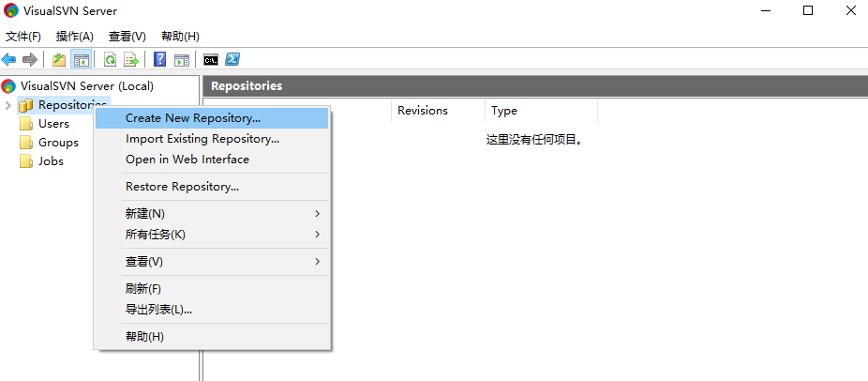
Task: Click the blue question mark Help icon
Action: [x=160, y=59]
